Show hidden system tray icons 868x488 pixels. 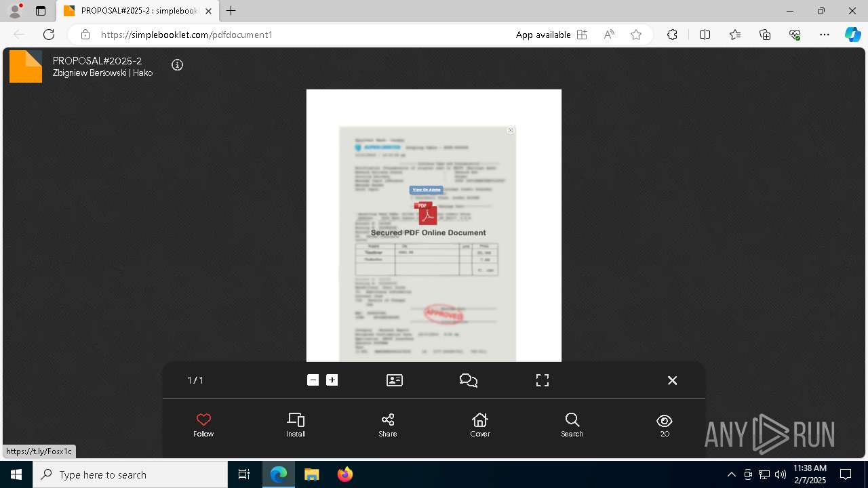[731, 474]
